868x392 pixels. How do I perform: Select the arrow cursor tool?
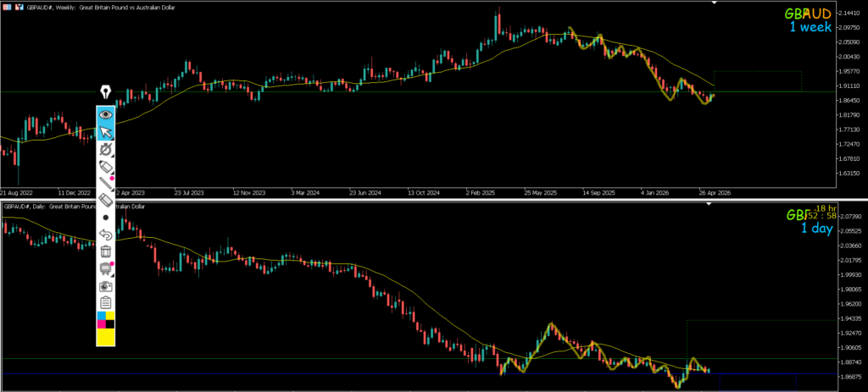(x=106, y=132)
